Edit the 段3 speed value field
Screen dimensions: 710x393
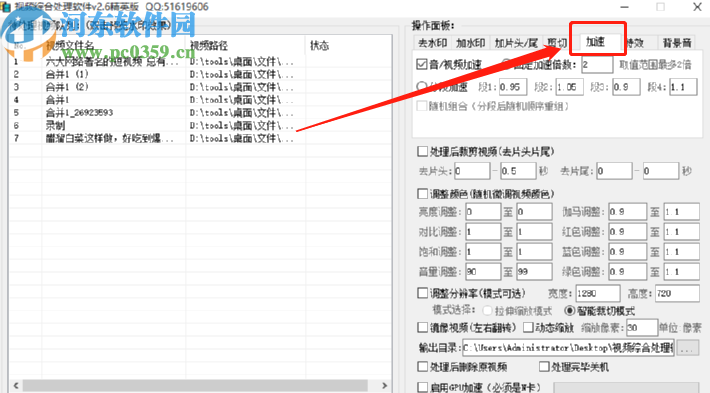tap(626, 87)
